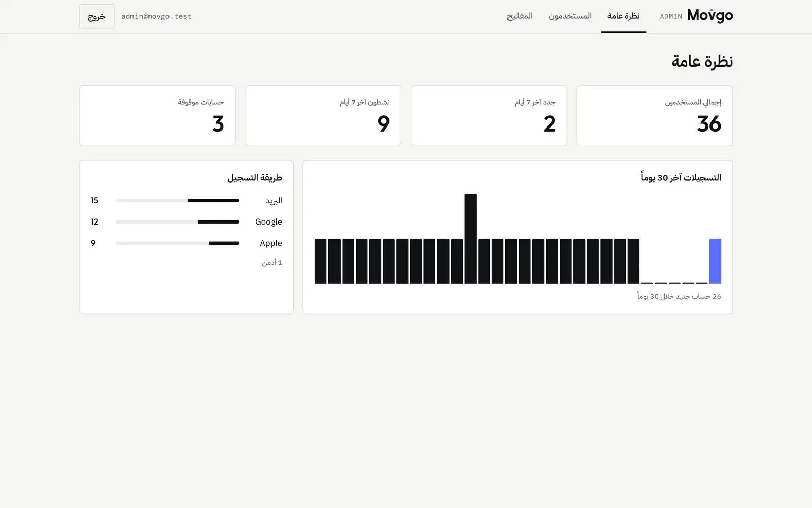Click the Movgo logo
The height and width of the screenshot is (508, 812).
710,16
